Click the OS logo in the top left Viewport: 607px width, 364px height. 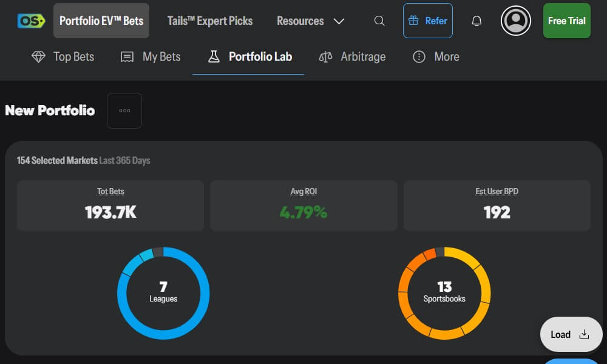[x=30, y=20]
